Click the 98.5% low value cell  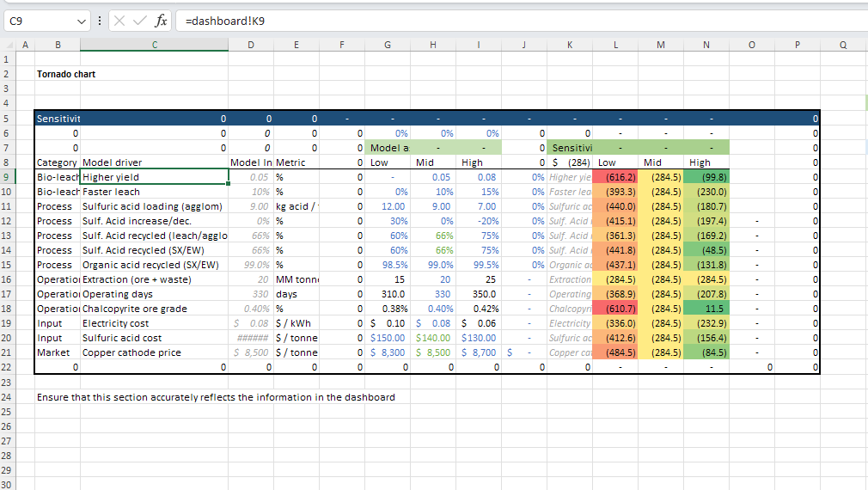coord(388,265)
